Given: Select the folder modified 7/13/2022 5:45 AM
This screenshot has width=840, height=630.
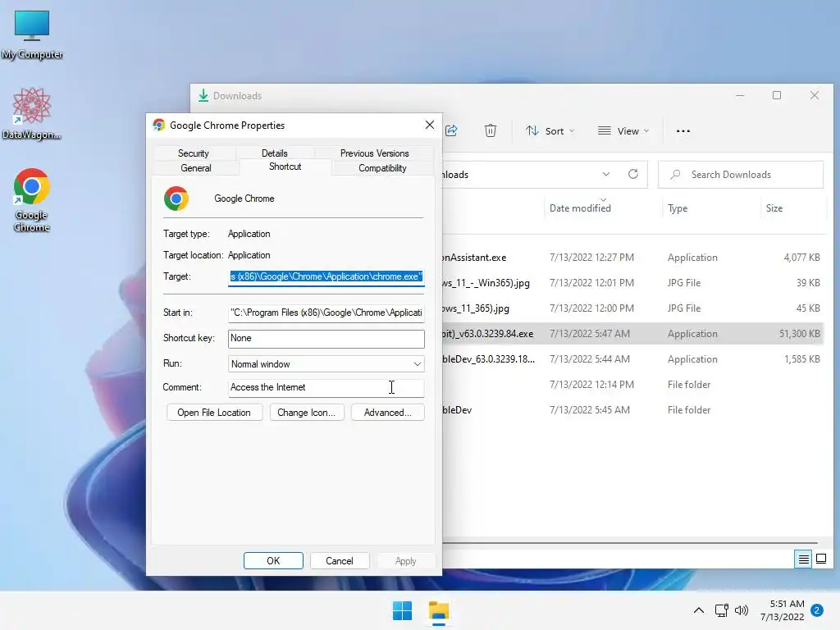Looking at the screenshot, I should point(632,410).
